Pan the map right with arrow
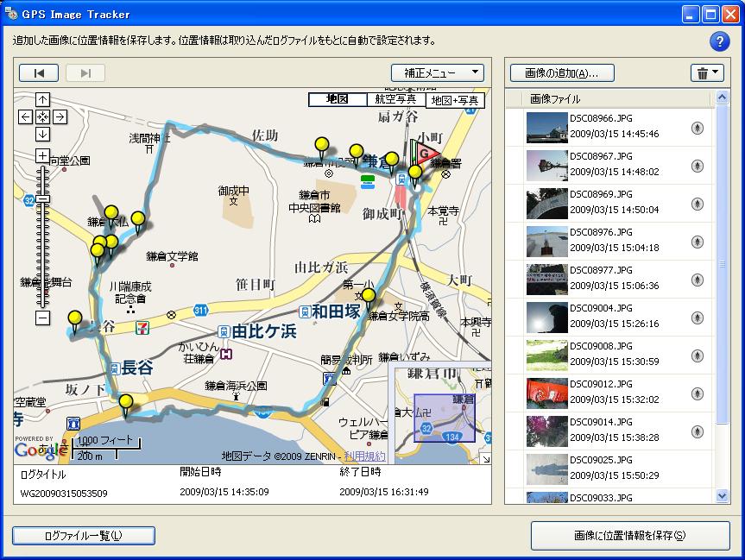The height and width of the screenshot is (560, 745). click(x=60, y=116)
